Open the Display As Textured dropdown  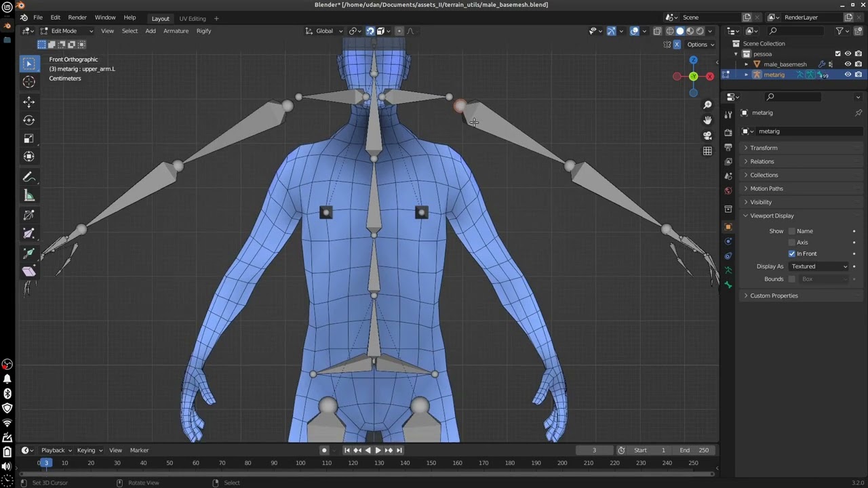point(819,266)
